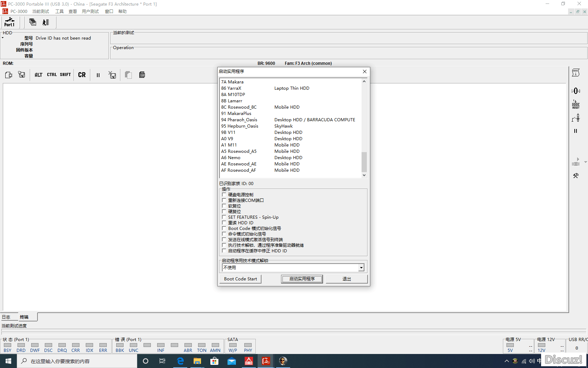Check SET FEATURES - Spin-Up option
Viewport: 588px width, 368px height.
[224, 217]
